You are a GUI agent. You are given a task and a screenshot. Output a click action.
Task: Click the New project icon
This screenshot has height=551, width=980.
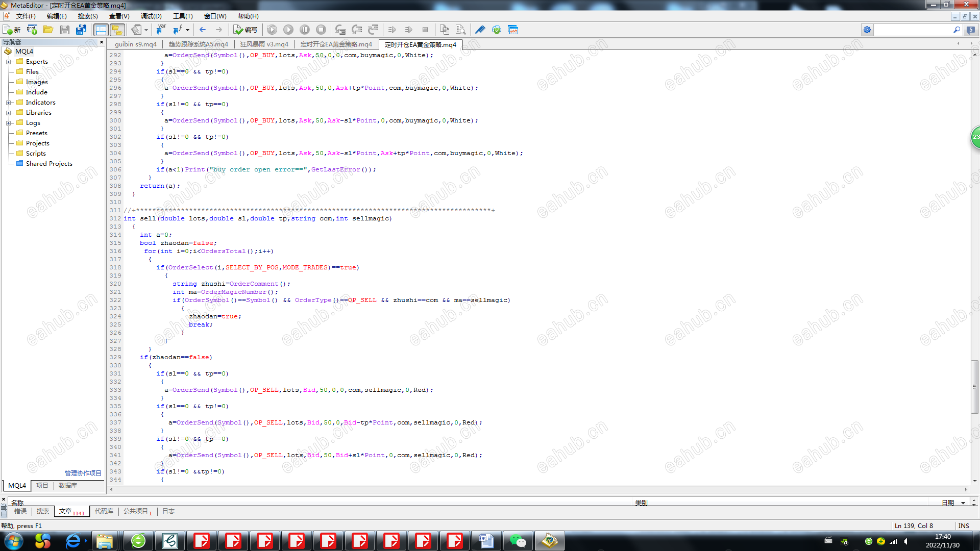click(x=32, y=30)
